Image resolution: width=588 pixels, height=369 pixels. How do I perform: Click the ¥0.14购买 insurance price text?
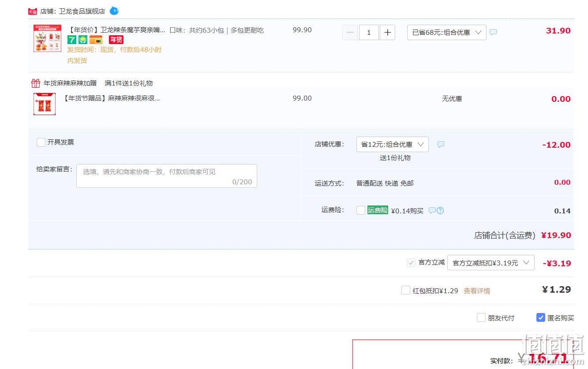point(407,211)
